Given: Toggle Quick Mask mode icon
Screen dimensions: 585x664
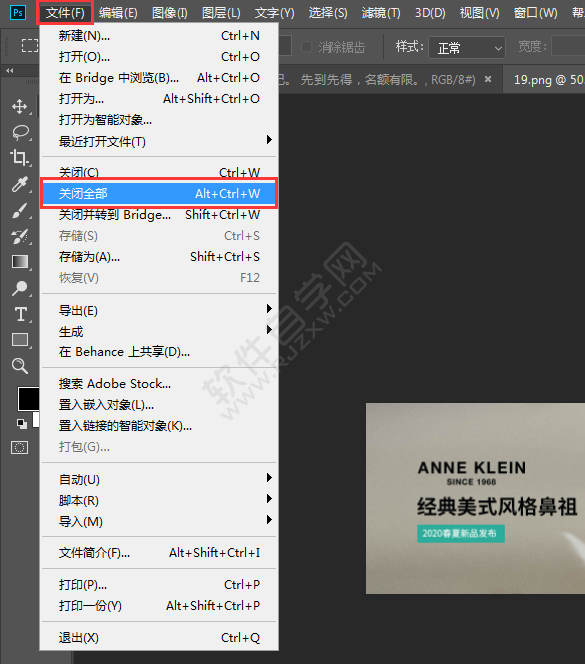Looking at the screenshot, I should (x=19, y=447).
